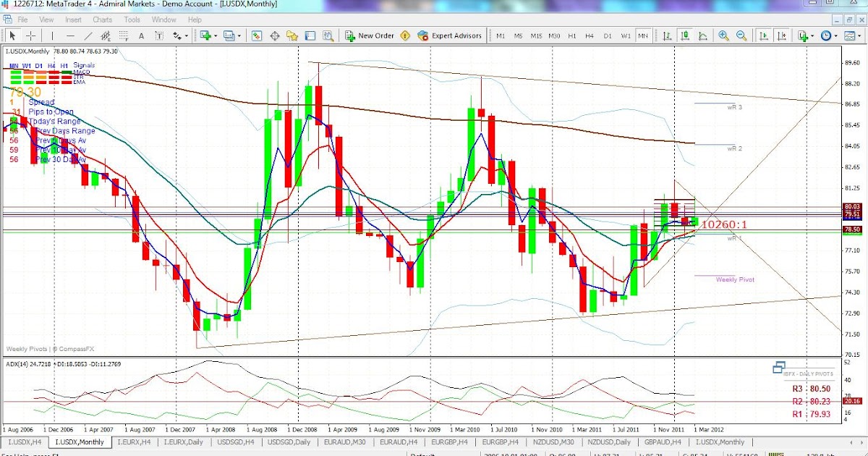This screenshot has width=868, height=456.
Task: Open the Tools menu
Action: click(132, 20)
